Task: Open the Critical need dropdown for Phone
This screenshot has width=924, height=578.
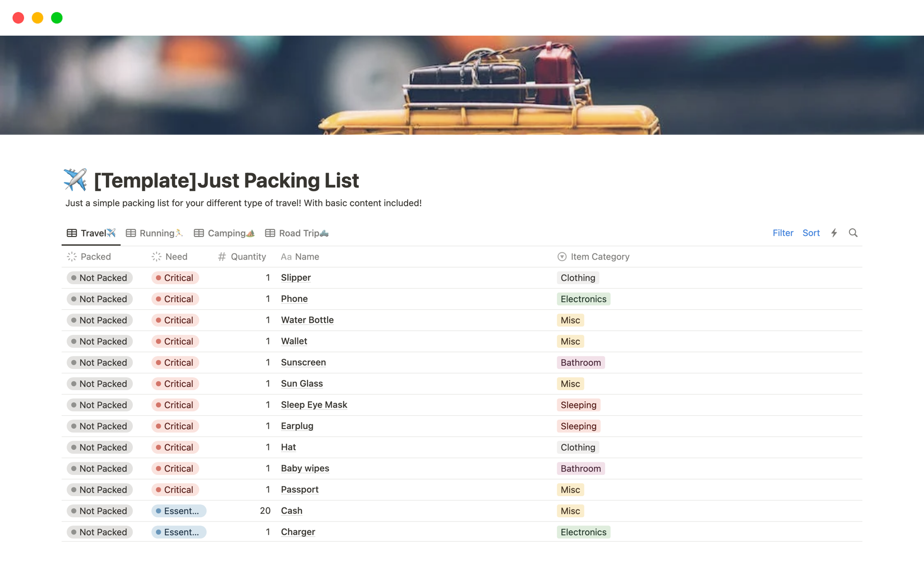Action: tap(175, 299)
